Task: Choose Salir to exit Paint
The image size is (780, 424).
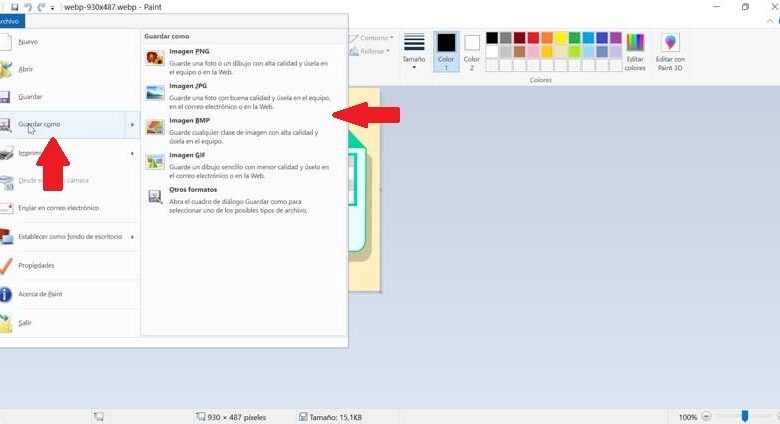Action: 69,323
